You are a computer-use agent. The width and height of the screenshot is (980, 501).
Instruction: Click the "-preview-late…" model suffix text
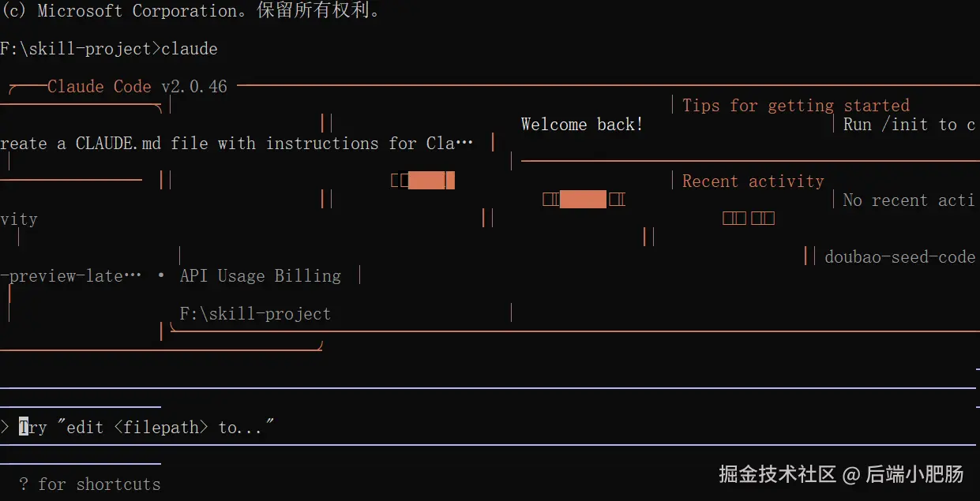point(71,276)
